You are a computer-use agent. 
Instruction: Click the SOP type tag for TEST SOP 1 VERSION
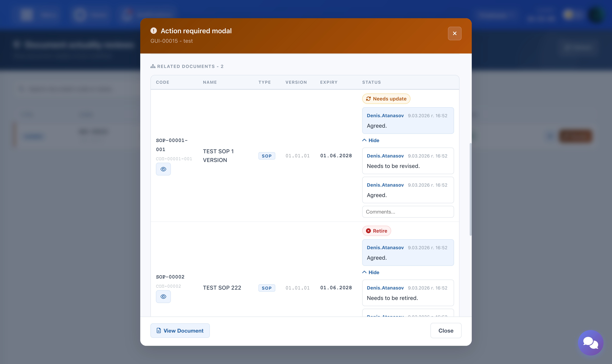click(267, 156)
